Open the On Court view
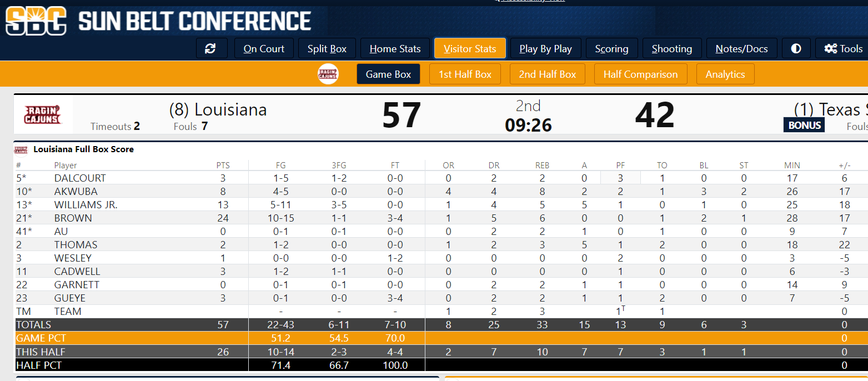Screen dimensions: 868x381 click(264, 48)
